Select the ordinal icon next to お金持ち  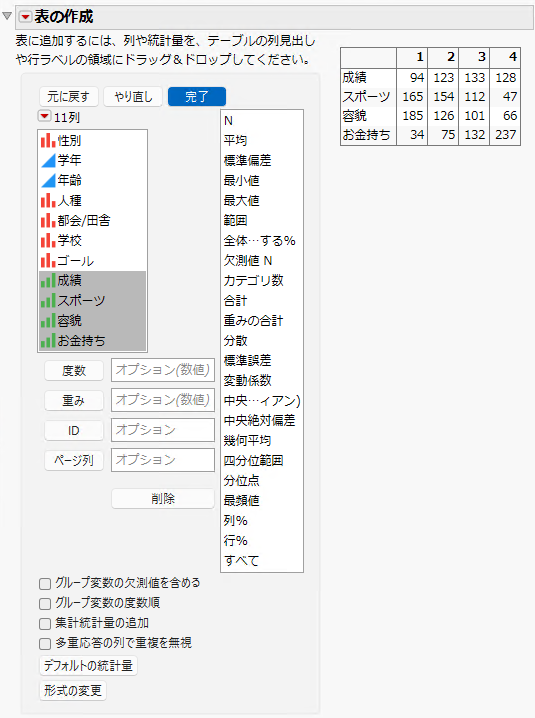(48, 341)
